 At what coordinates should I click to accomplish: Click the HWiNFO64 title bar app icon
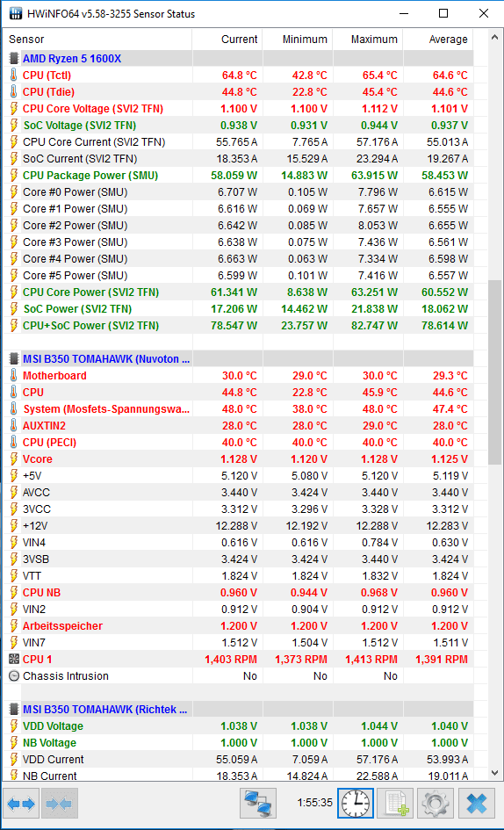[15, 14]
